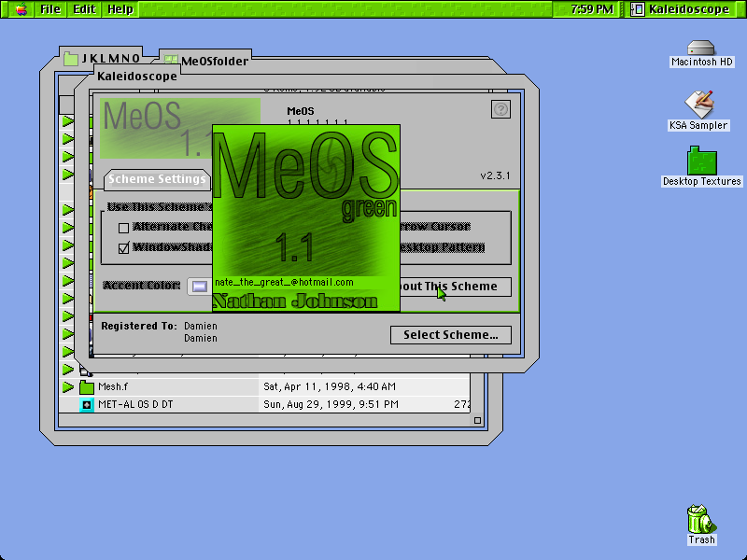Open the Kaleidoscope application menu
Screen dimensions: 747x560
coord(681,9)
